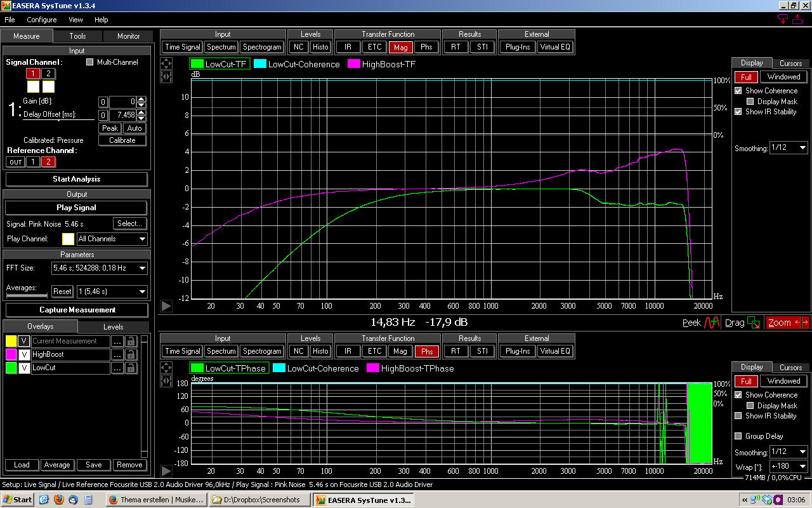Toggle visibility of Current Measurement
Screen dimensions: 812x508
pos(23,341)
